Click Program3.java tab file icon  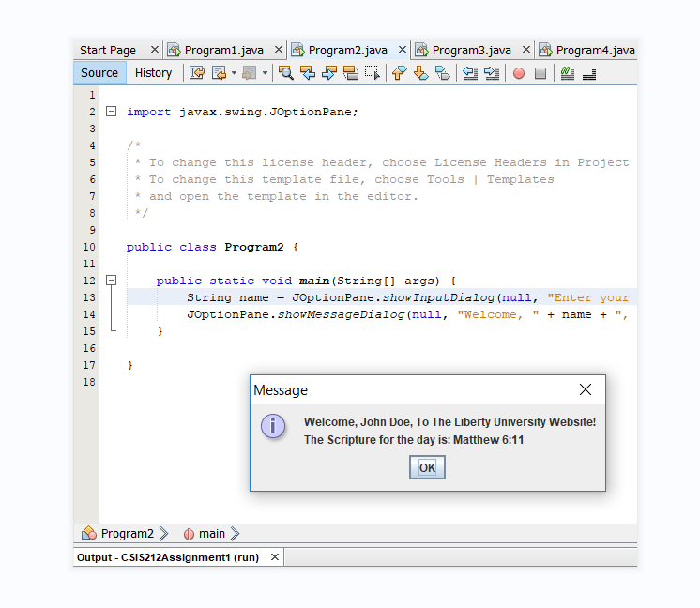[421, 50]
